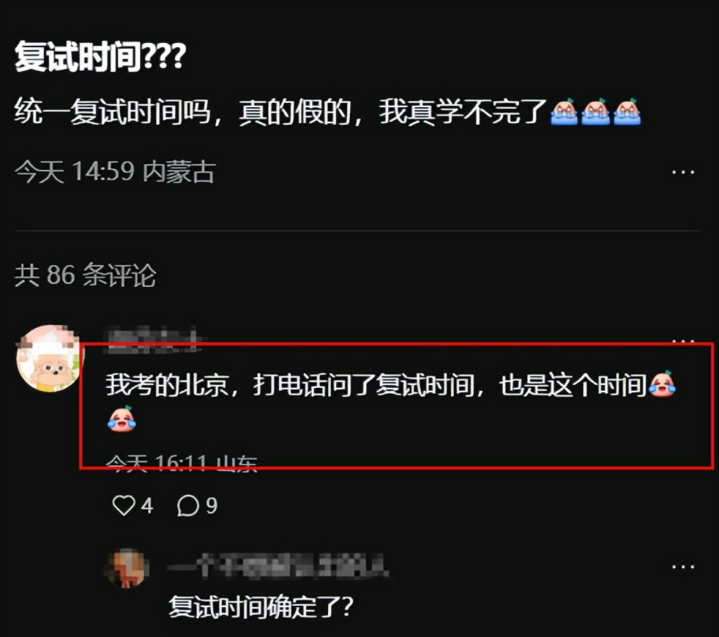This screenshot has width=719, height=637.
Task: Click the comment timestamp 今天 16:11 山东
Action: point(182,463)
